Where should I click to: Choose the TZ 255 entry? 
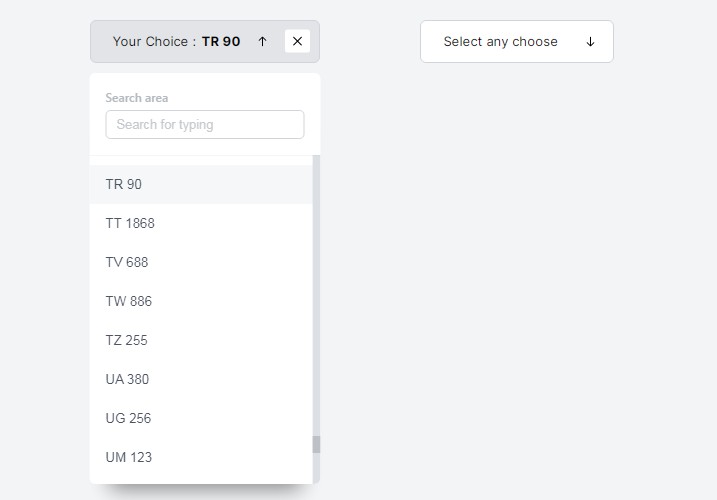[127, 340]
